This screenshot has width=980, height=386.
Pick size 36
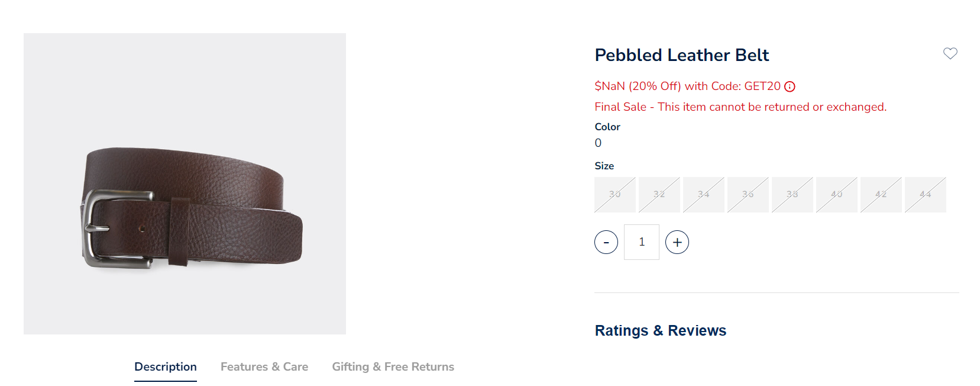(748, 195)
